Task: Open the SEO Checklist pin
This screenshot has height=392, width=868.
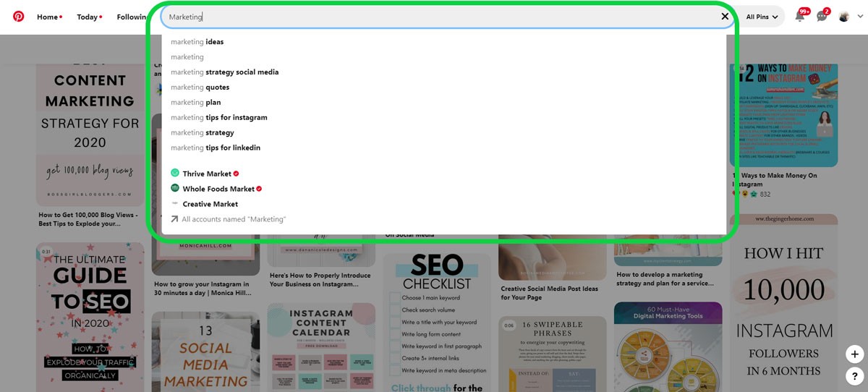Action: pos(437,322)
